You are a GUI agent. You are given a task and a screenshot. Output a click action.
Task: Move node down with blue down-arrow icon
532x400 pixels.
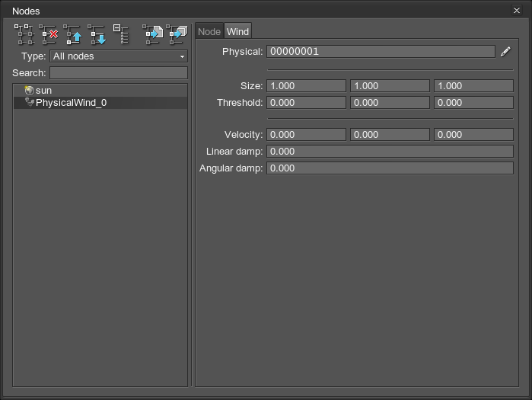point(97,34)
